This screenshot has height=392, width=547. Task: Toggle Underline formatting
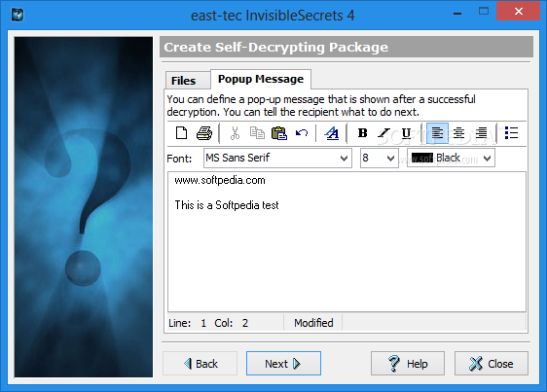(x=406, y=133)
